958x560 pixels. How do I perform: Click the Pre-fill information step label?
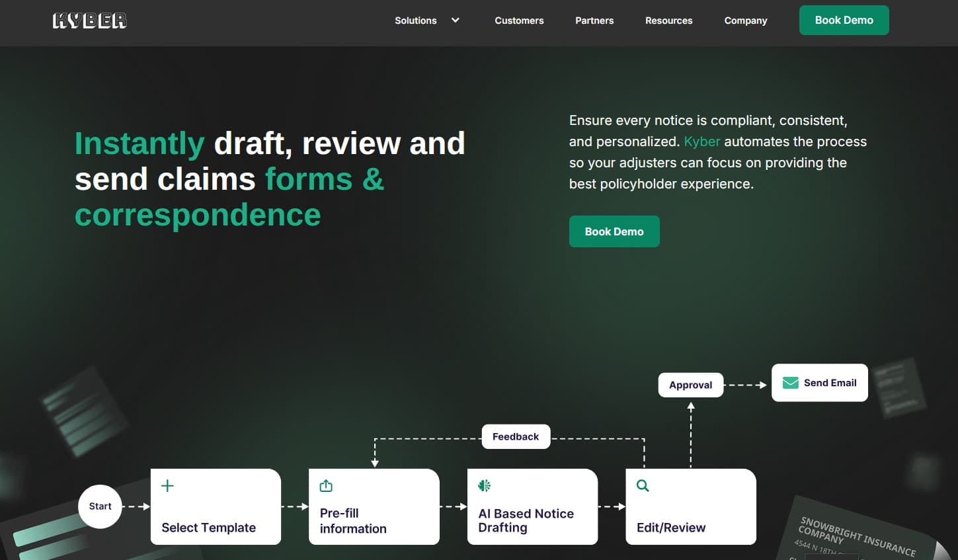tap(353, 521)
